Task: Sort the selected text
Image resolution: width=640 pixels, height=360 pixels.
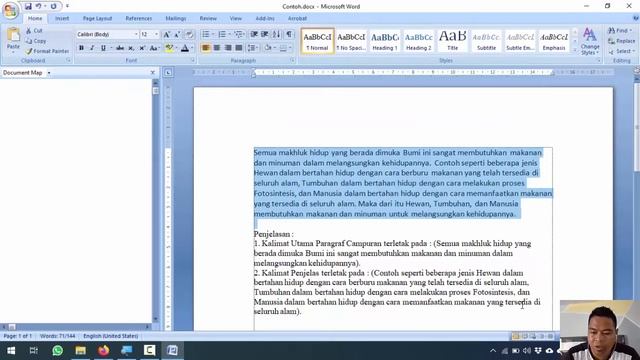Action: coord(276,34)
